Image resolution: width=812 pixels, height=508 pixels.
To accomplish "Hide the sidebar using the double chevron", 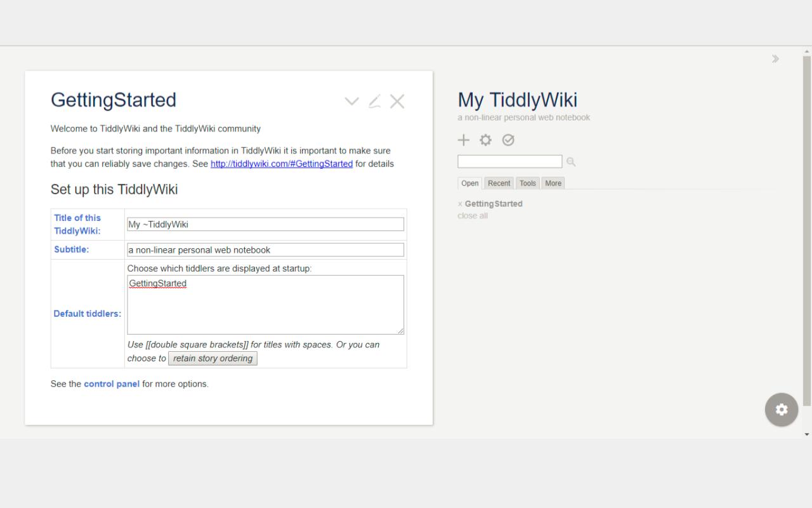I will click(775, 59).
